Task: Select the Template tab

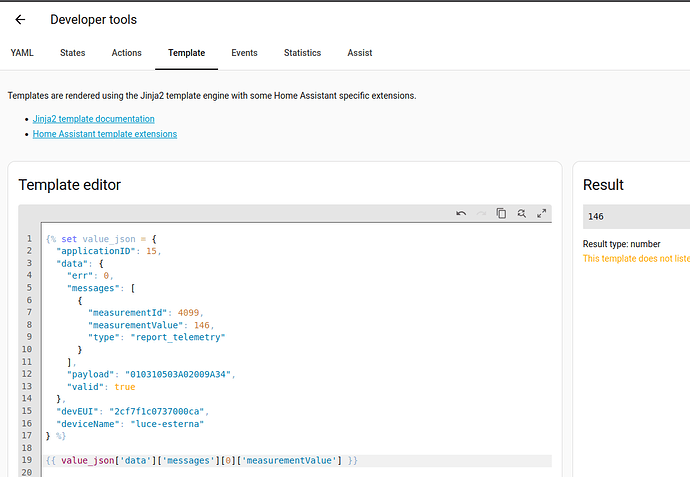Action: coord(187,53)
